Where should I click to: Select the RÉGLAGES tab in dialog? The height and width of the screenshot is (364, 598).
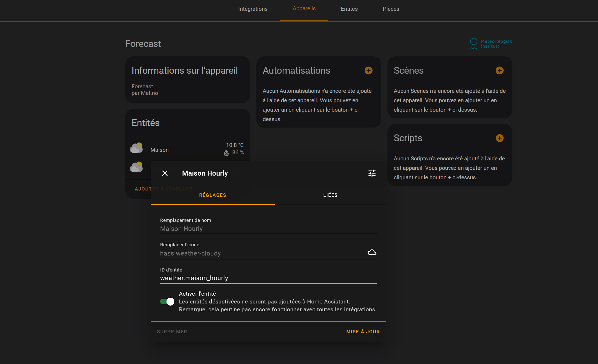213,195
